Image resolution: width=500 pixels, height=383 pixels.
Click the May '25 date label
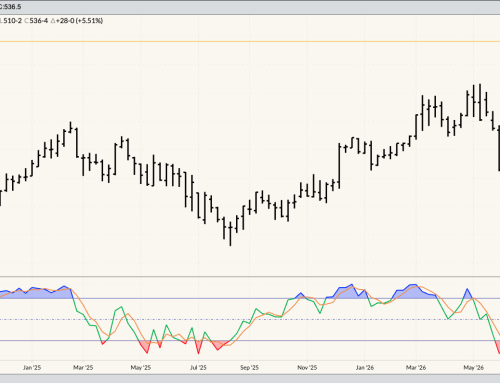pyautogui.click(x=141, y=368)
